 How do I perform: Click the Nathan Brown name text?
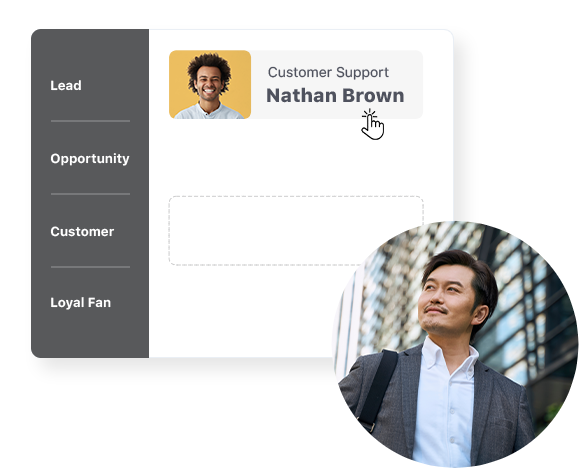pos(335,95)
